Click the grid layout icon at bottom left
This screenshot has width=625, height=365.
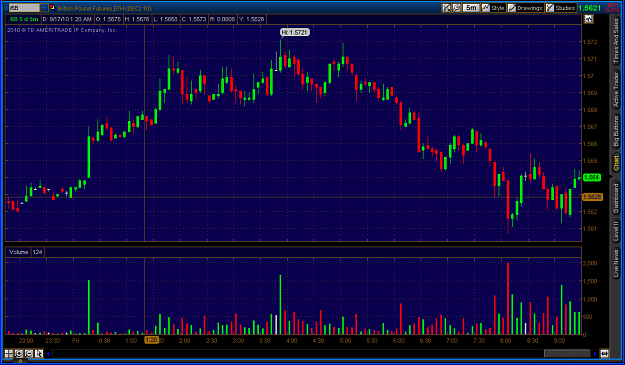click(x=9, y=353)
